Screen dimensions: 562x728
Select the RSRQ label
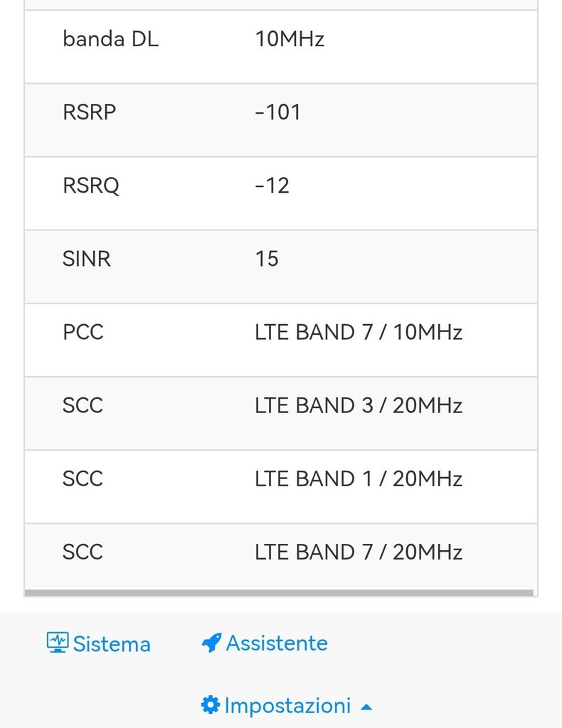point(91,186)
